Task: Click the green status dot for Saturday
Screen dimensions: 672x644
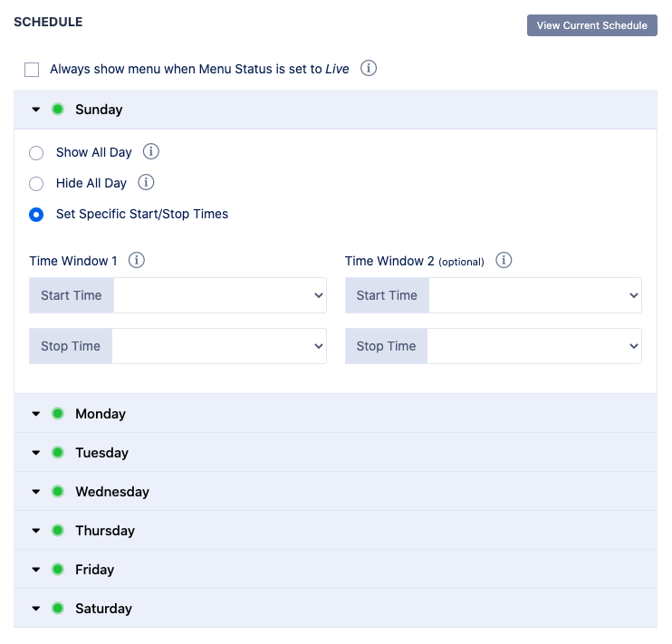Action: (x=58, y=609)
